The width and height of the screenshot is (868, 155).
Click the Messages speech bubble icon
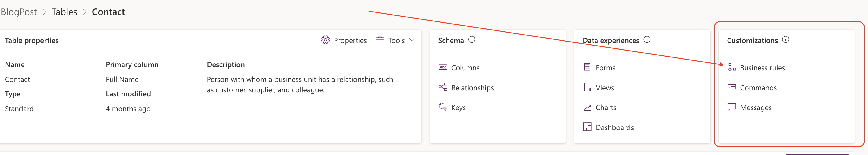[732, 107]
